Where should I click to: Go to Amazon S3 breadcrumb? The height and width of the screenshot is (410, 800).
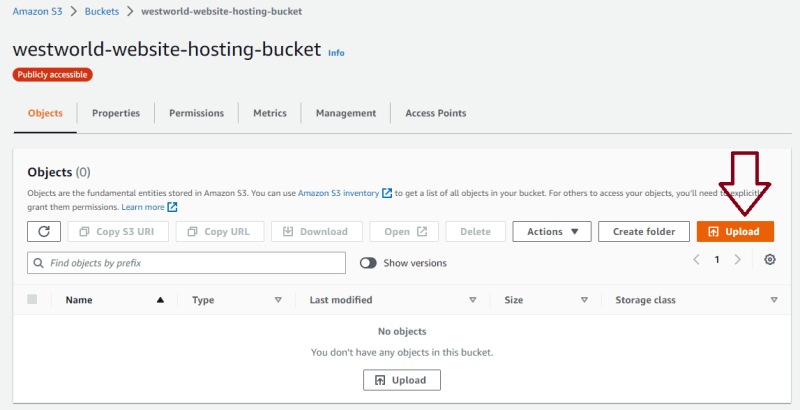click(x=37, y=11)
